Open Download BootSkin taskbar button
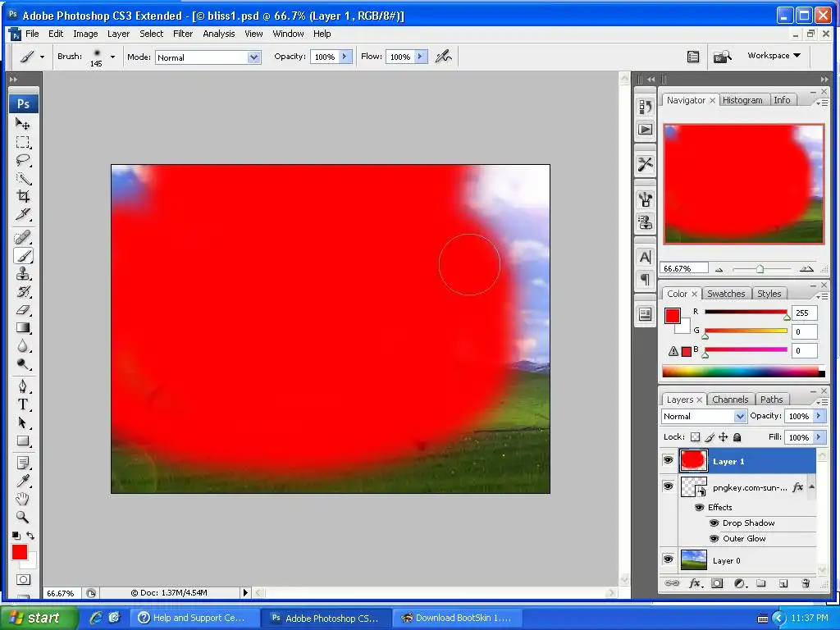The image size is (840, 630). (x=457, y=618)
